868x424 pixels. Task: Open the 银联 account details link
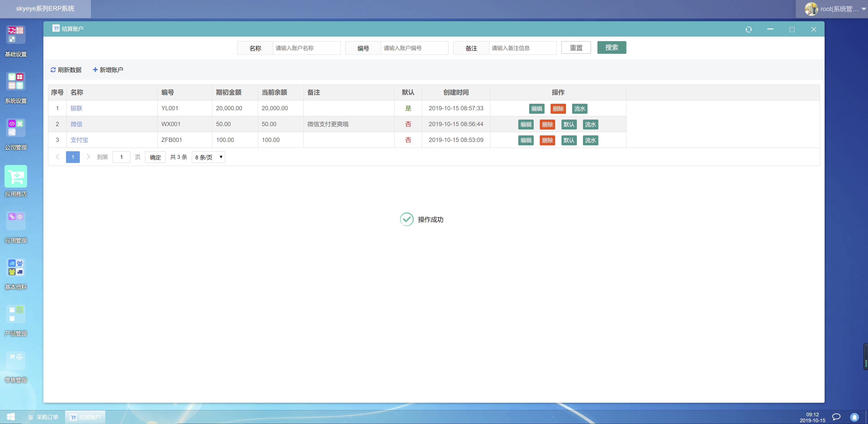76,108
